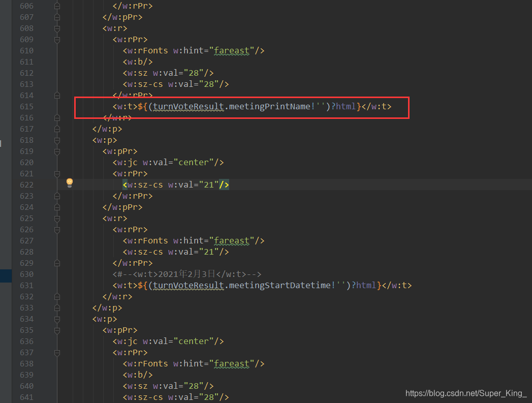Collapse the w:rPr block at line 621
532x403 pixels.
pos(57,174)
